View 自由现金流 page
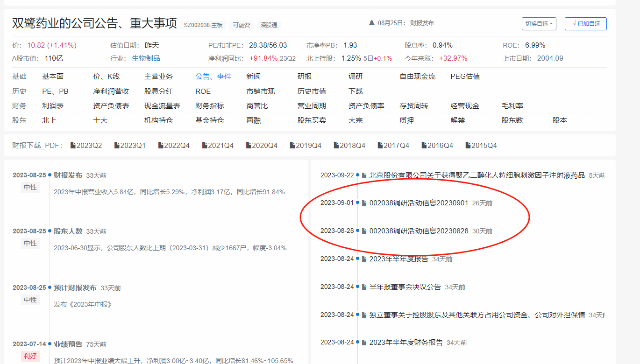This screenshot has width=640, height=364. pyautogui.click(x=417, y=77)
